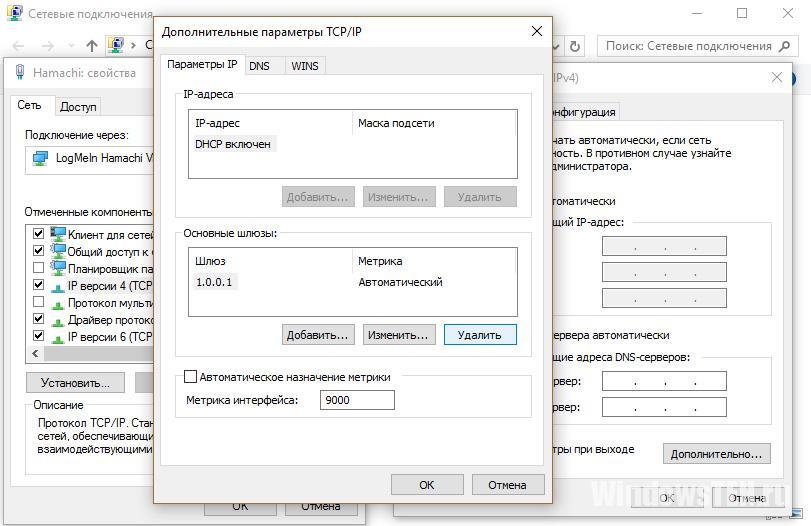Confirm TCP/IP advanced dialog with ОК
Screen dimensions: 811x526
click(x=427, y=485)
